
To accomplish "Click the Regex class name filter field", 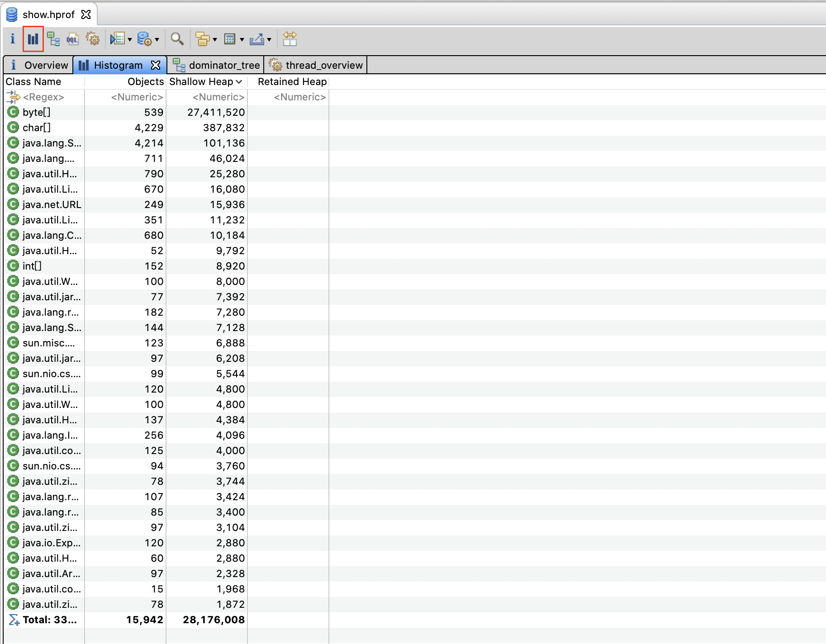I will (43, 97).
